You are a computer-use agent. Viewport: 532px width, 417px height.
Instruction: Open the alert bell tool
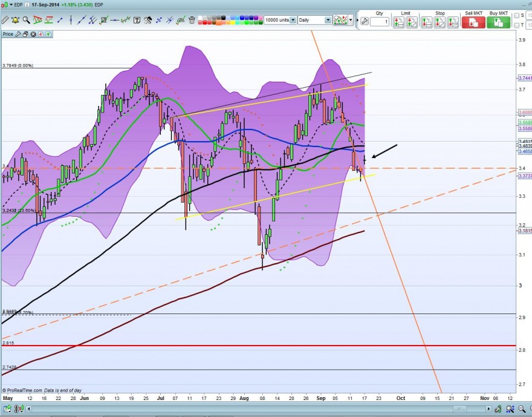(15, 20)
